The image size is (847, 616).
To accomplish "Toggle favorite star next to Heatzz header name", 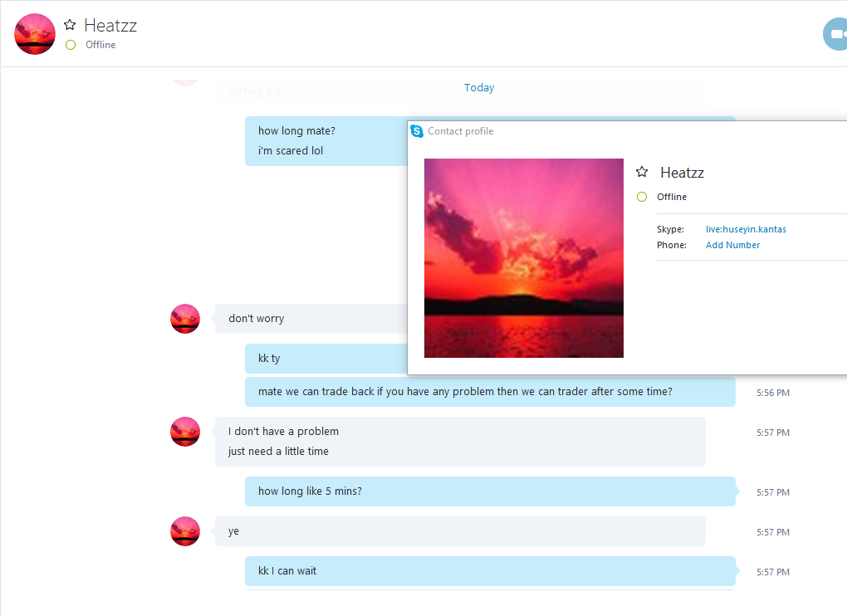I will coord(70,25).
